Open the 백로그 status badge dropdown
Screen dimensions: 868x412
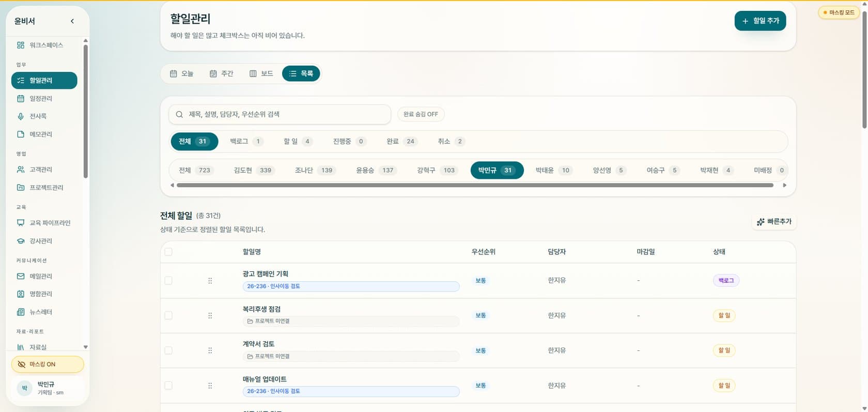point(726,280)
